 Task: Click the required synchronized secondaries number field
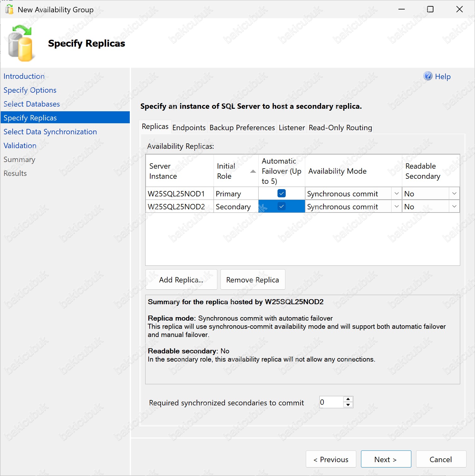[331, 402]
